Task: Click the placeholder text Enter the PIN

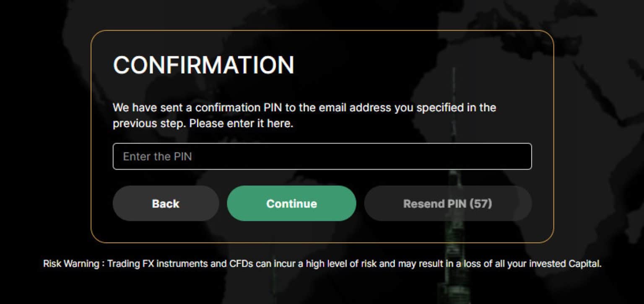Action: tap(157, 156)
